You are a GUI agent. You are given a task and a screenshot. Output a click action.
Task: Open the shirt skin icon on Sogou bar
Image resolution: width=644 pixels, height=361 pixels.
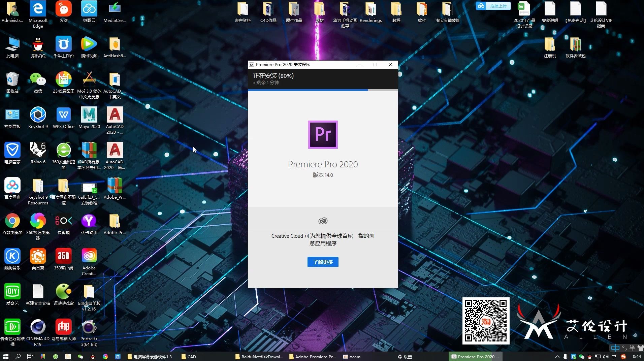coord(640,348)
